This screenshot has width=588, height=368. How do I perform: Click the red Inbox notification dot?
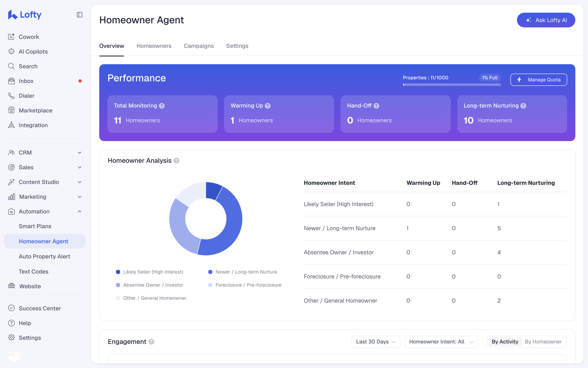pyautogui.click(x=80, y=81)
